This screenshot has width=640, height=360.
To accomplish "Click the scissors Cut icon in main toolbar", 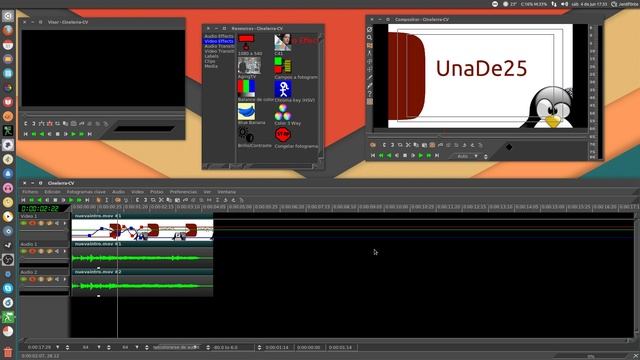I will pyautogui.click(x=161, y=200).
